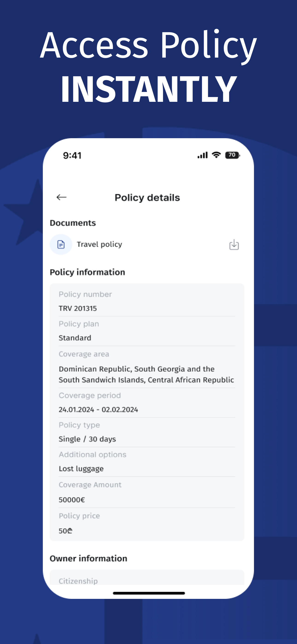Select the Lost luggage option
Screen dimensions: 297x644
point(81,468)
